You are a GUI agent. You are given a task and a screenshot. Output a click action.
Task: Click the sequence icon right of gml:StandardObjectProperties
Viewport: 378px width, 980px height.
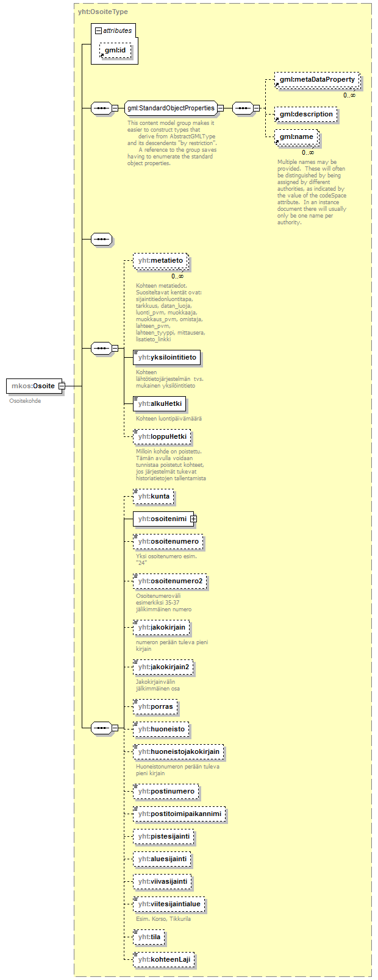pyautogui.click(x=242, y=108)
